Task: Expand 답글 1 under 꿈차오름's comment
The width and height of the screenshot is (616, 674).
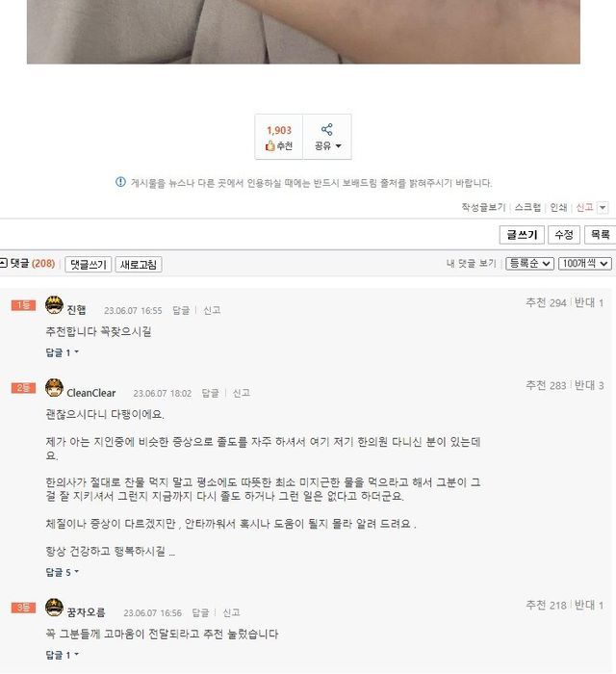Action: [x=62, y=655]
